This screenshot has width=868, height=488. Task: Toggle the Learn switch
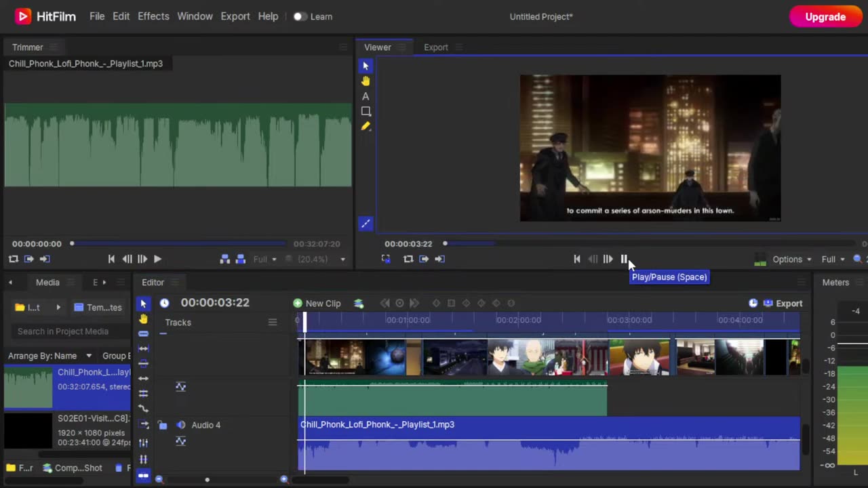[x=299, y=16]
